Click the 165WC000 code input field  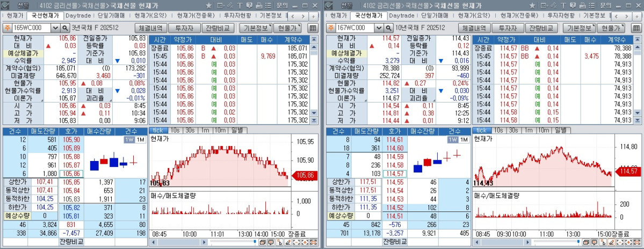coord(31,28)
